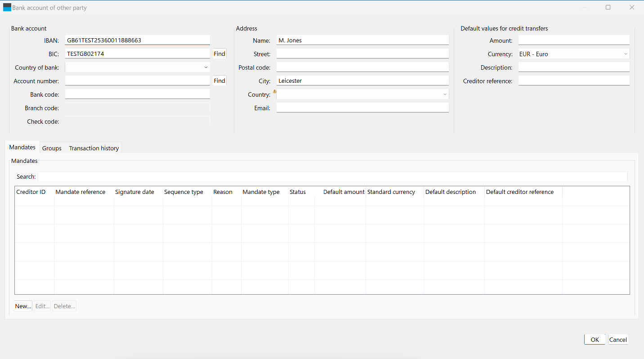Click into the IBAN input field
This screenshot has width=644, height=359.
tap(137, 40)
